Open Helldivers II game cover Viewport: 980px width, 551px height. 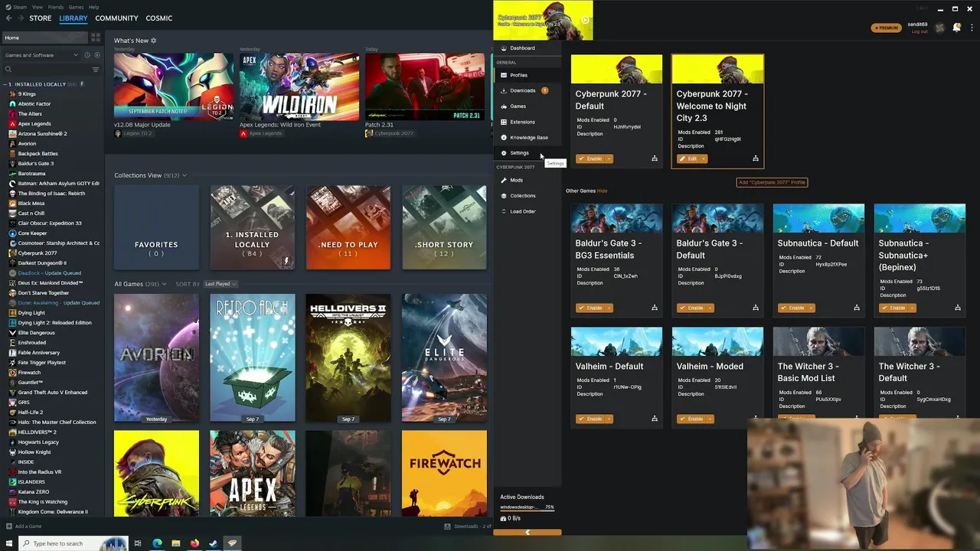click(348, 358)
